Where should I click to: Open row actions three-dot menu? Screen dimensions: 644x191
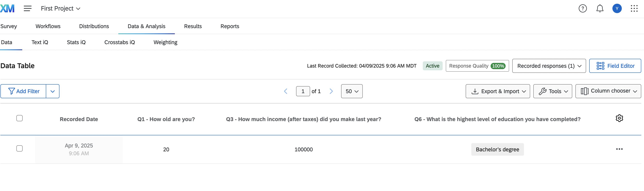(619, 149)
